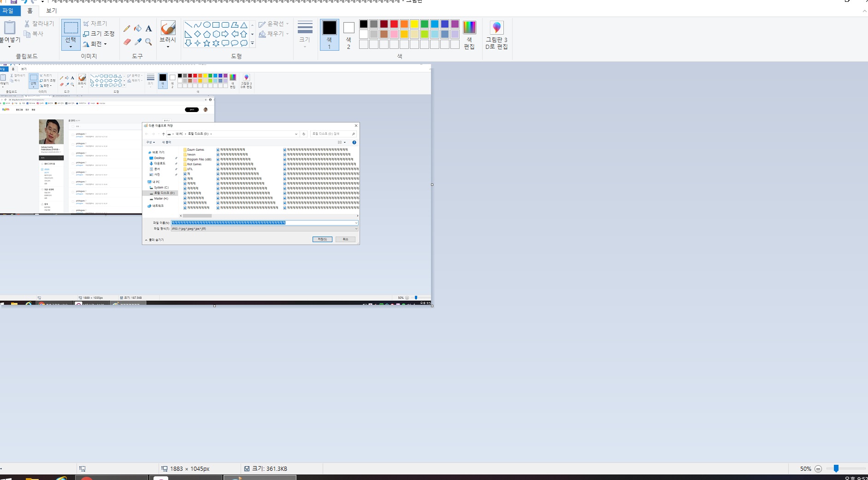The image size is (868, 480).
Task: Select 색 2 (Color 2) button
Action: point(348,35)
